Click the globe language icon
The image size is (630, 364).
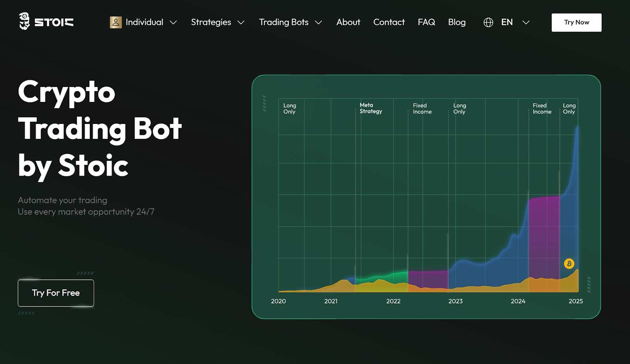click(488, 22)
